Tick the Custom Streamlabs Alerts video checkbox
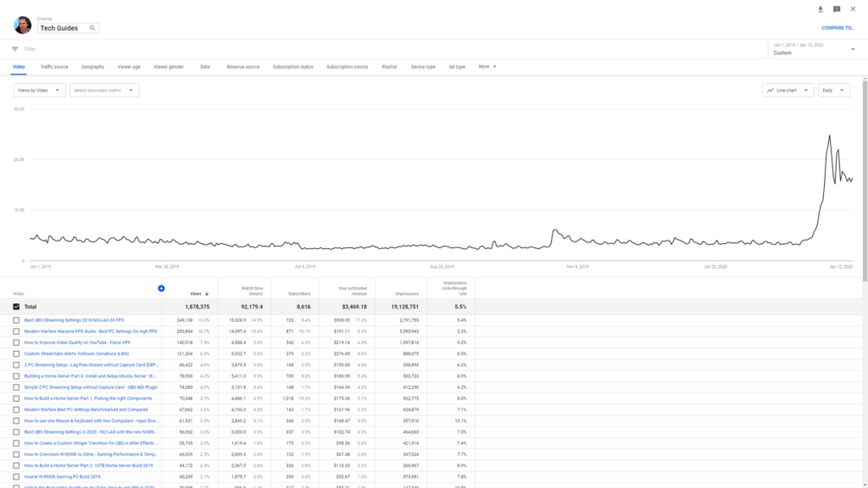 click(x=16, y=353)
